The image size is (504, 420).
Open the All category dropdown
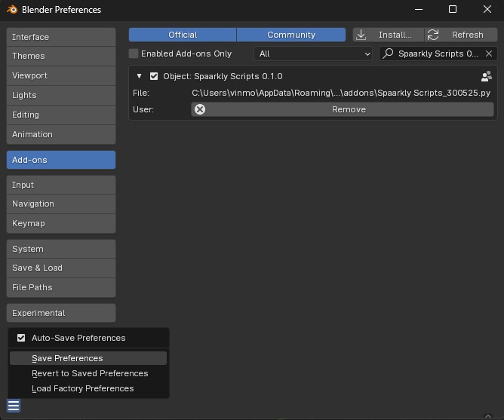[x=313, y=54]
